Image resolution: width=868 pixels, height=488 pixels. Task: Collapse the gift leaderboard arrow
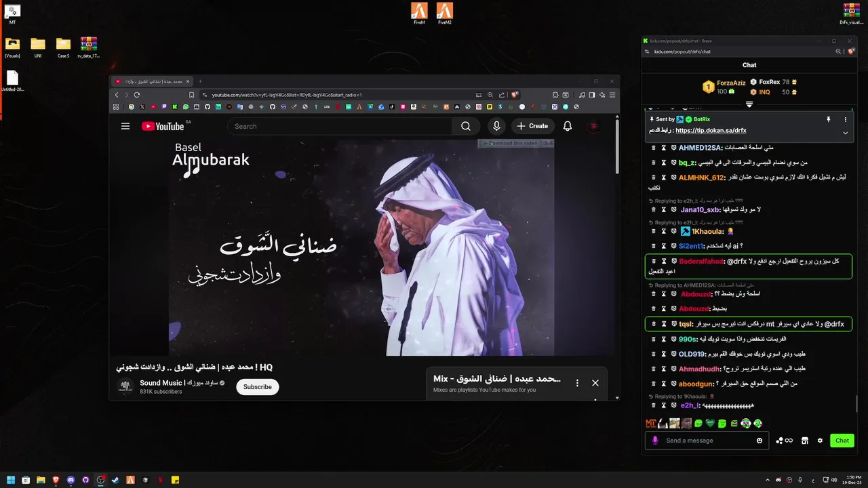coord(749,104)
